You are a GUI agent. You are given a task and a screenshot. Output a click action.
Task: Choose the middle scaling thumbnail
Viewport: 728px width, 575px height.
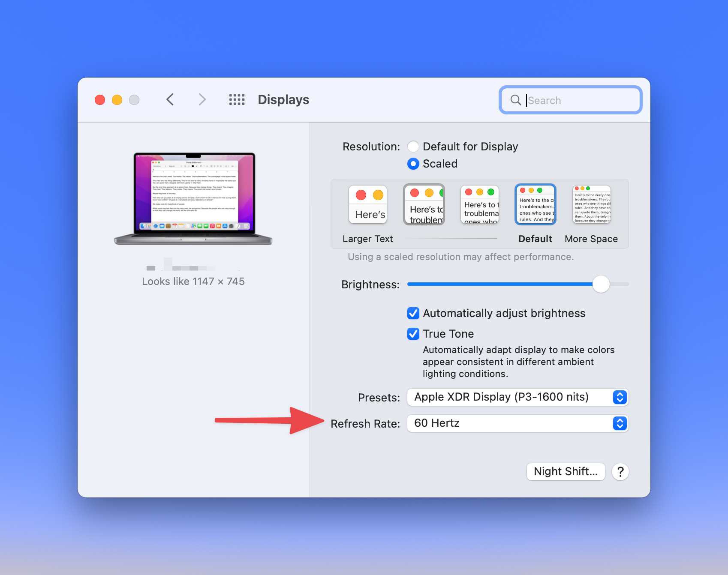coord(480,204)
